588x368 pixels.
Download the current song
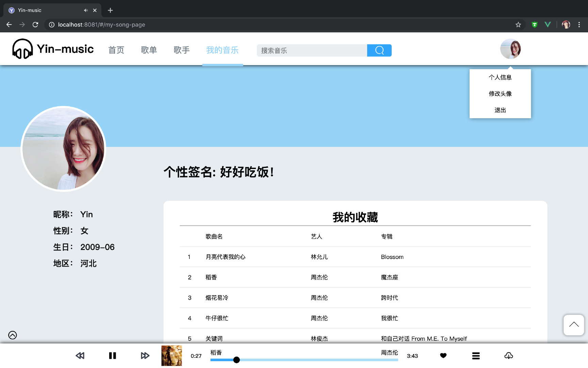pos(509,356)
